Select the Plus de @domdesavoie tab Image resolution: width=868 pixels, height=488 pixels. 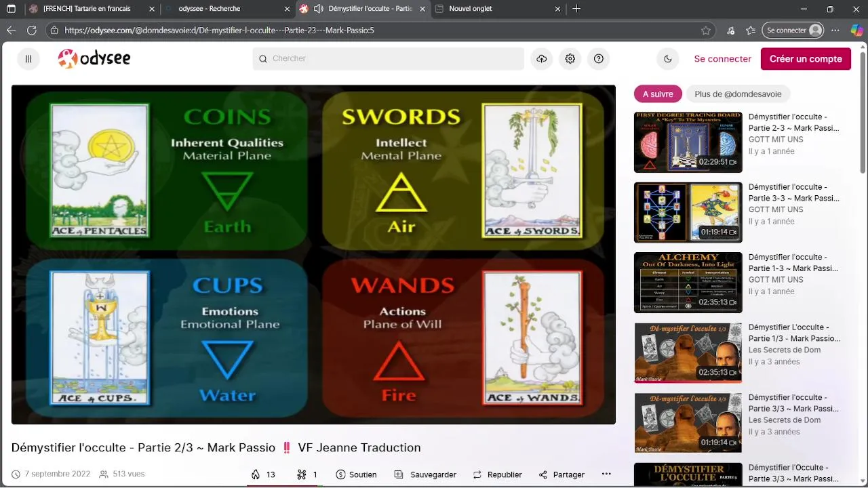[738, 94]
